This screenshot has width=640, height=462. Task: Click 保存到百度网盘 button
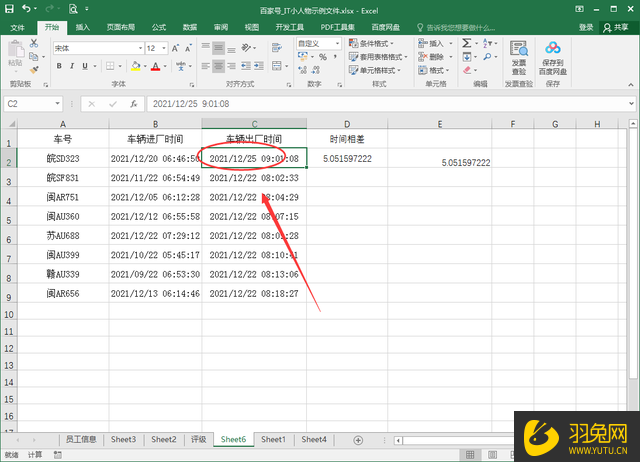point(553,58)
